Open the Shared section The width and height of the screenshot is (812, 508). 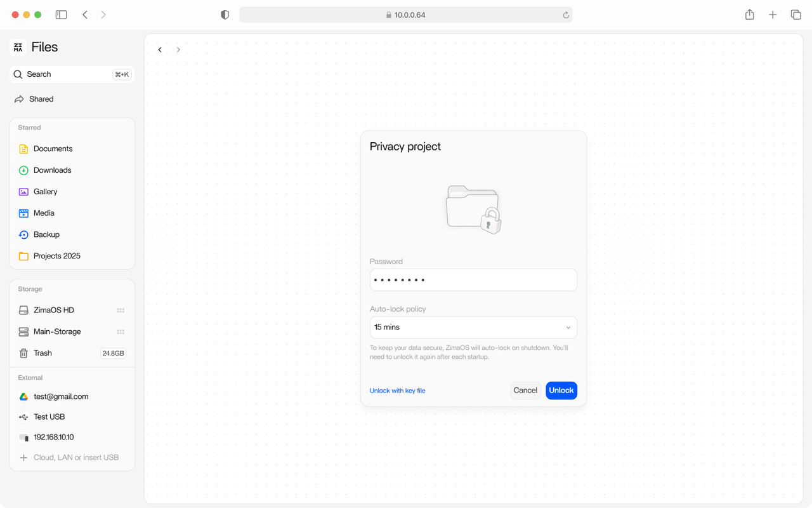41,99
